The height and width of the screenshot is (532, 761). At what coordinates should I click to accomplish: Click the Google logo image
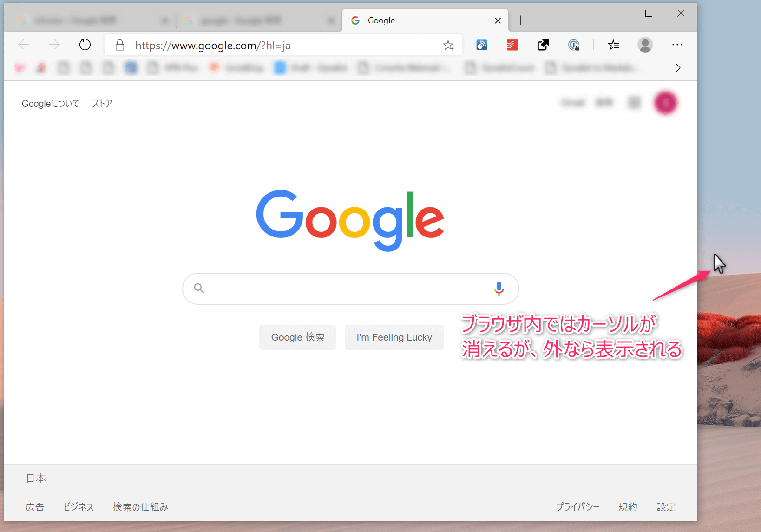click(x=350, y=221)
